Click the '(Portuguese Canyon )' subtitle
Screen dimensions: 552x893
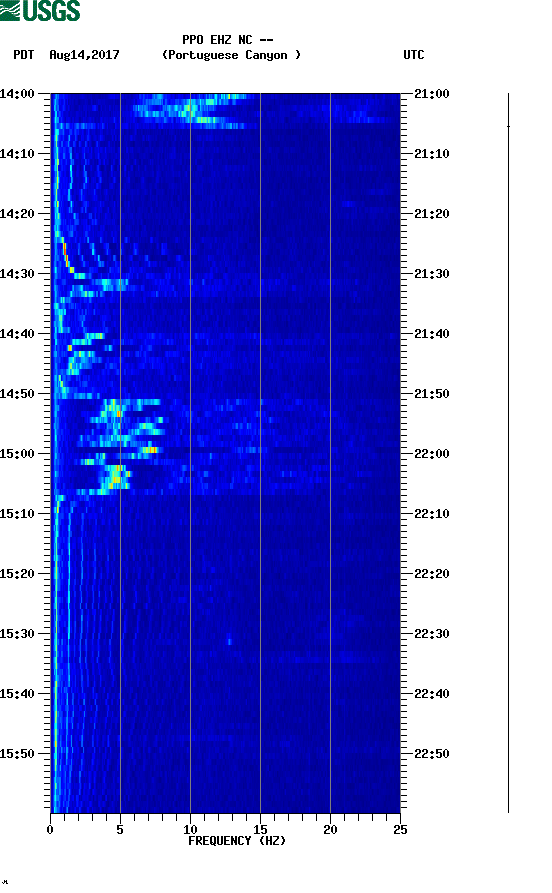pos(231,55)
